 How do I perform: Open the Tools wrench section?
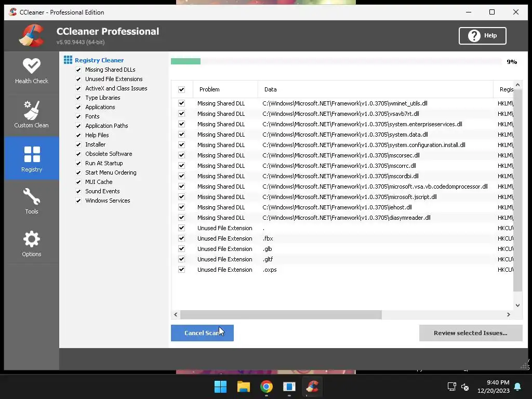[32, 201]
